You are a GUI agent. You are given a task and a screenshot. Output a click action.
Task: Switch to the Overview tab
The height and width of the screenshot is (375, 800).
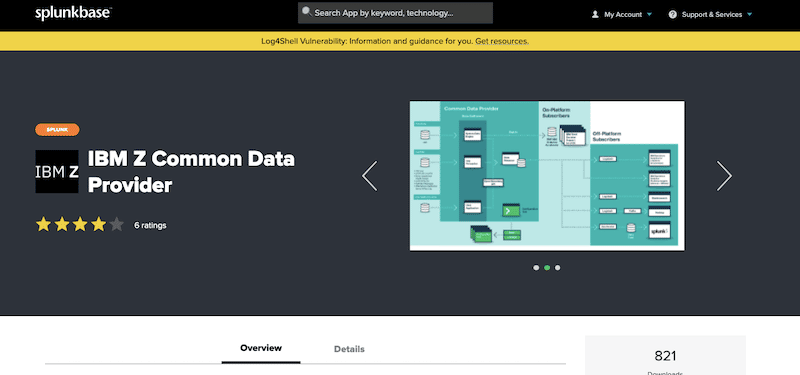[261, 348]
